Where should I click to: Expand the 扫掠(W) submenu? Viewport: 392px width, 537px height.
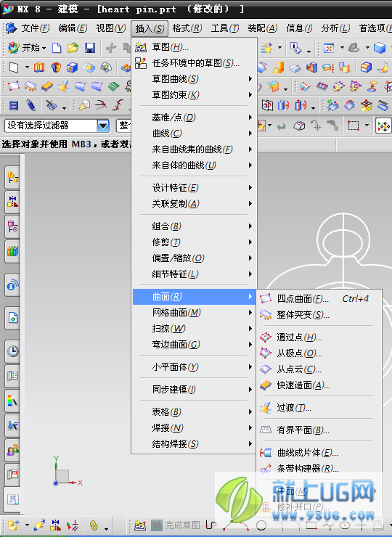click(194, 329)
